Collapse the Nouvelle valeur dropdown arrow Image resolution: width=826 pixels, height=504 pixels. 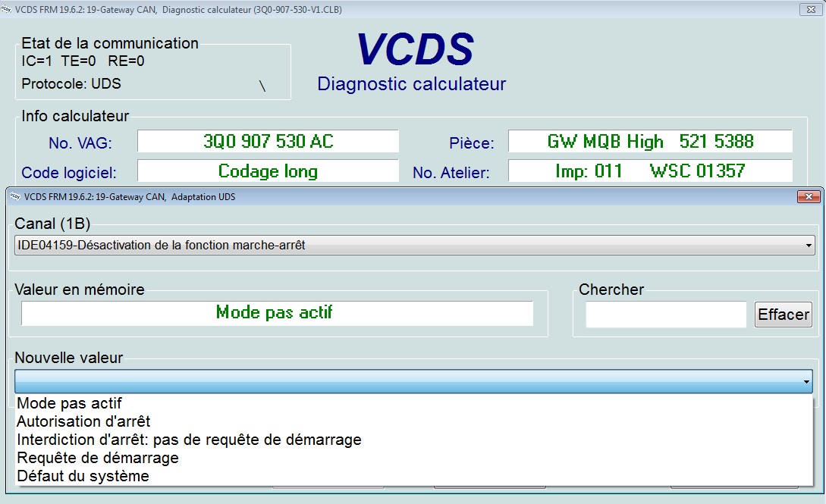coord(806,381)
